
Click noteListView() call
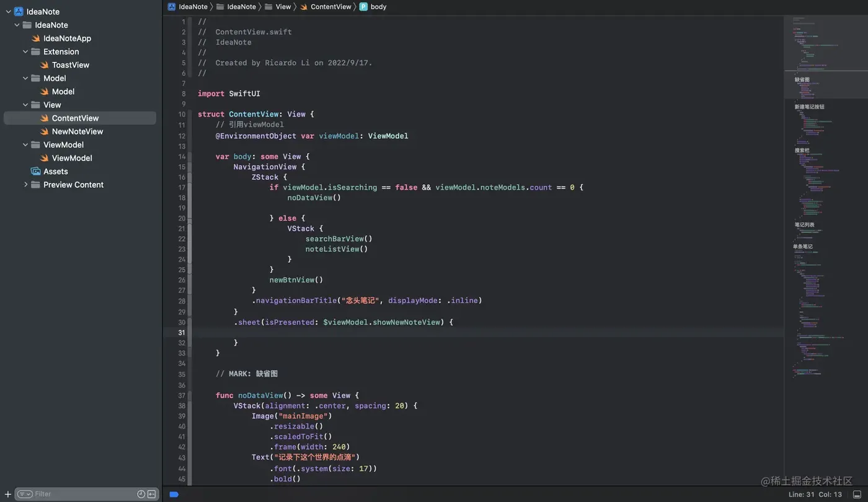[336, 249]
